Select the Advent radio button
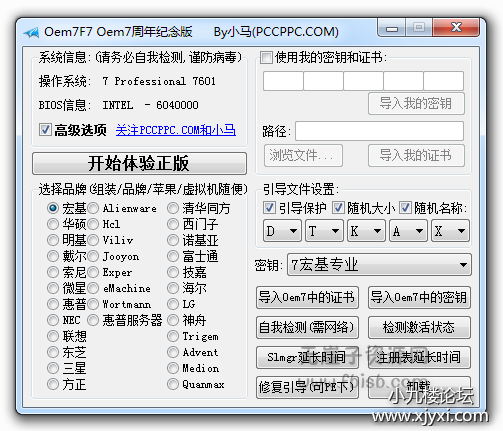The height and width of the screenshot is (431, 503). pos(173,352)
